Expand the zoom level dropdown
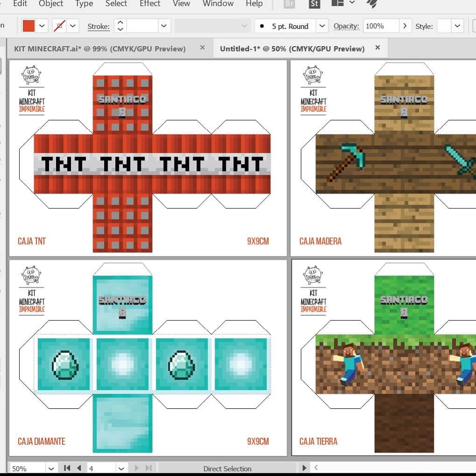The image size is (476, 476). pos(51,469)
